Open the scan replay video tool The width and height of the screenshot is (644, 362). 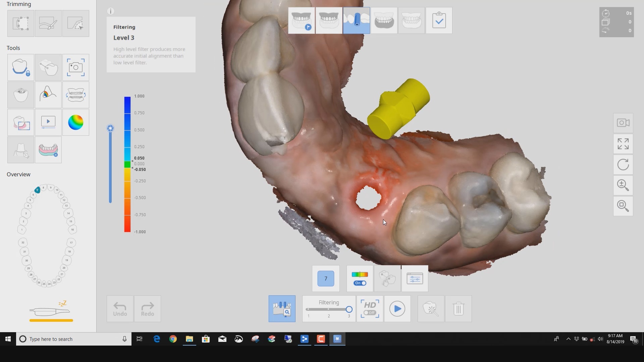pyautogui.click(x=48, y=122)
